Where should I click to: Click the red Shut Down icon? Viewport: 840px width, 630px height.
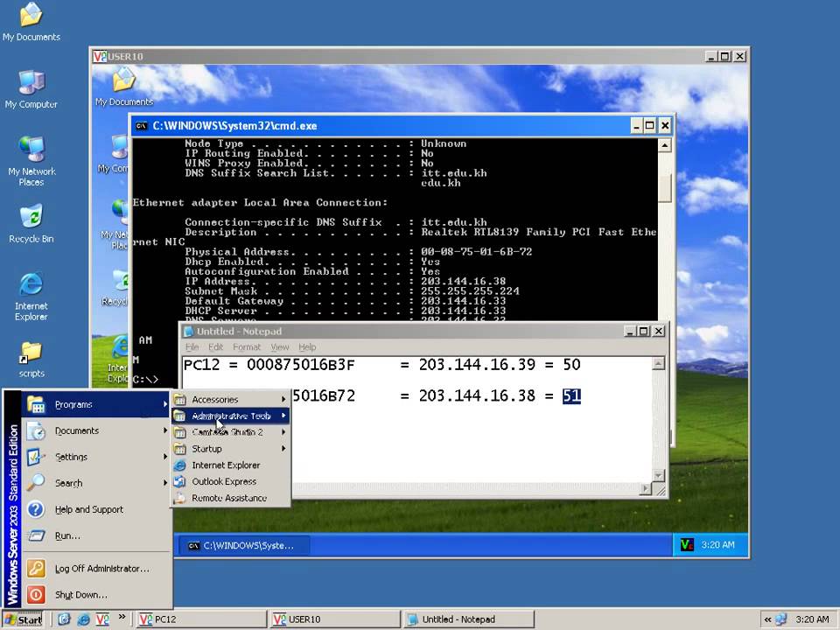click(36, 594)
